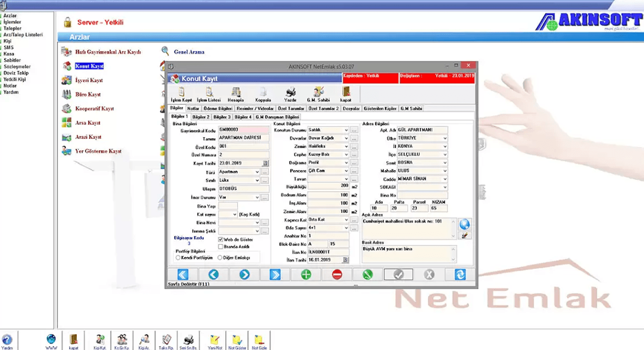
Task: Jump to last record with double-right arrow
Action: point(275,275)
